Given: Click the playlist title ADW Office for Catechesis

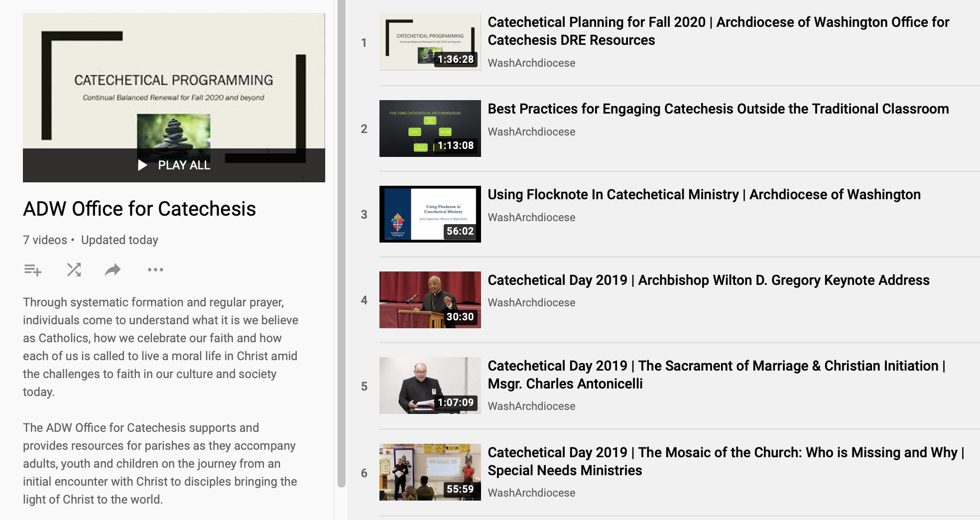Looking at the screenshot, I should click(139, 209).
